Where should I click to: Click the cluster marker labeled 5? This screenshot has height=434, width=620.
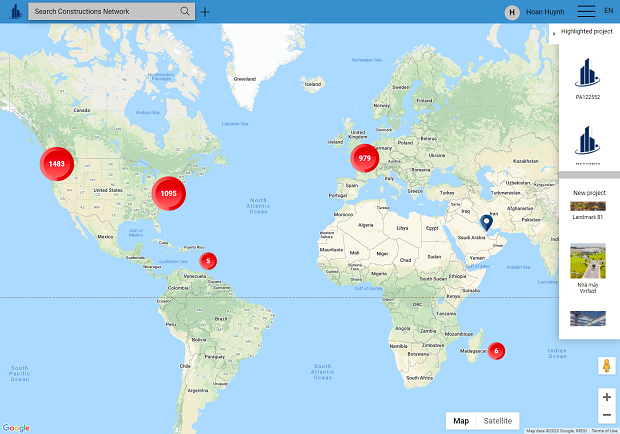208,261
